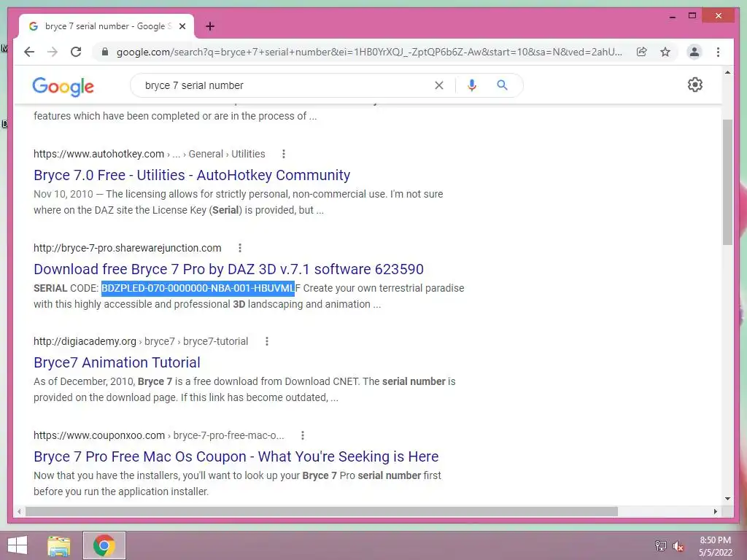Image resolution: width=747 pixels, height=560 pixels.
Task: View site info via the padlock icon
Action: [105, 52]
